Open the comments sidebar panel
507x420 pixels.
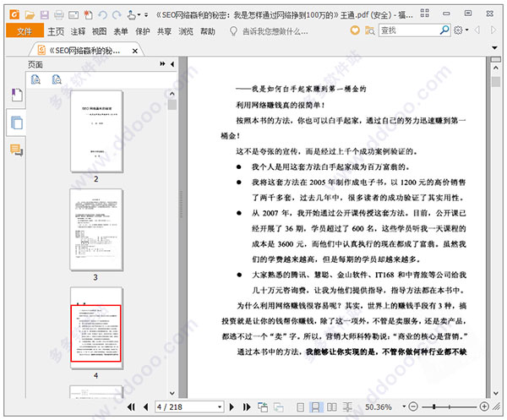point(17,150)
